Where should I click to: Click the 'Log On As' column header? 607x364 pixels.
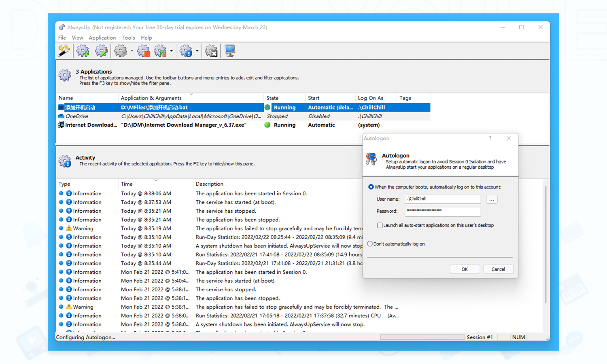376,98
